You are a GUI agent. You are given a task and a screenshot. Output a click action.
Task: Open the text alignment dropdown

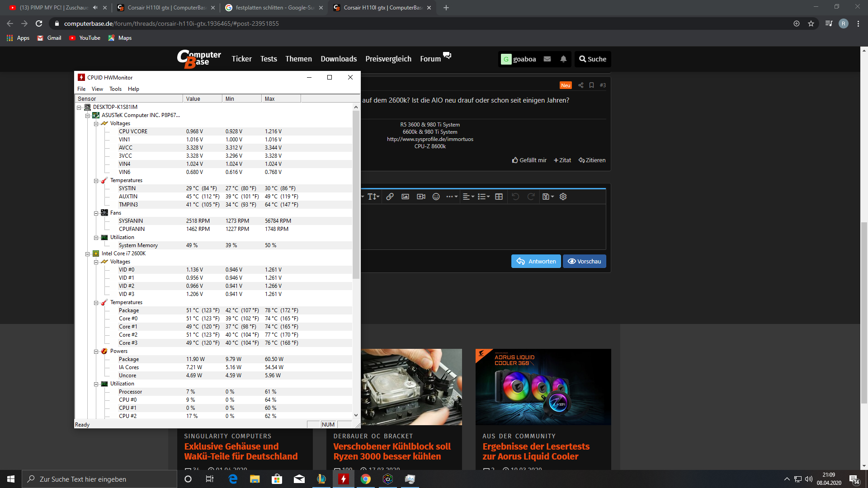point(468,197)
